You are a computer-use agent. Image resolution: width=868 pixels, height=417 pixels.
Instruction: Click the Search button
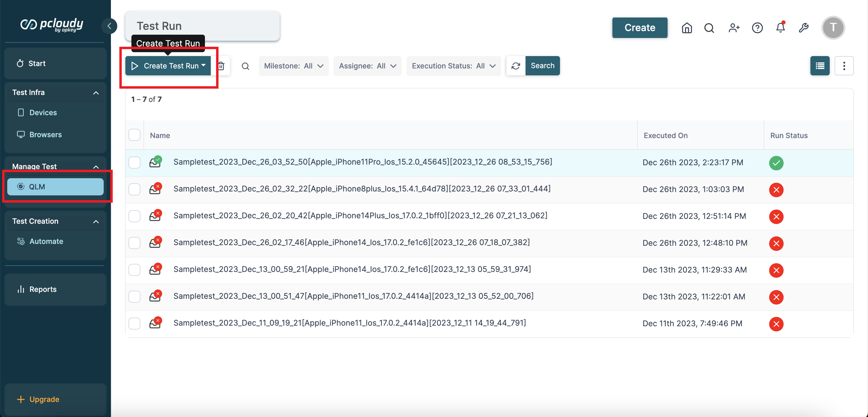pos(542,66)
